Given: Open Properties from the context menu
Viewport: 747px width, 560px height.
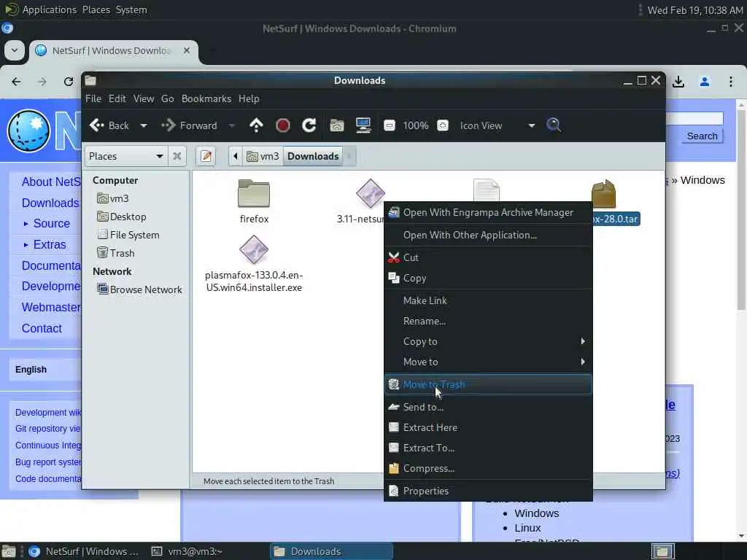Looking at the screenshot, I should [x=488, y=491].
